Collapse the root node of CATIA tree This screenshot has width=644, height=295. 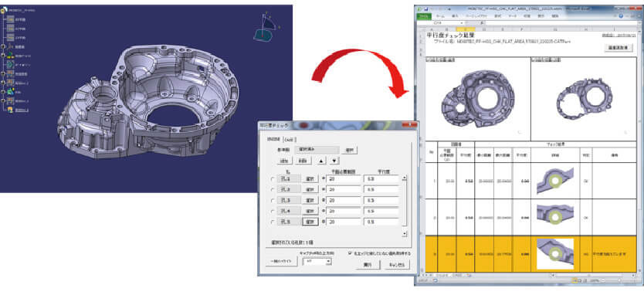[x=2, y=10]
